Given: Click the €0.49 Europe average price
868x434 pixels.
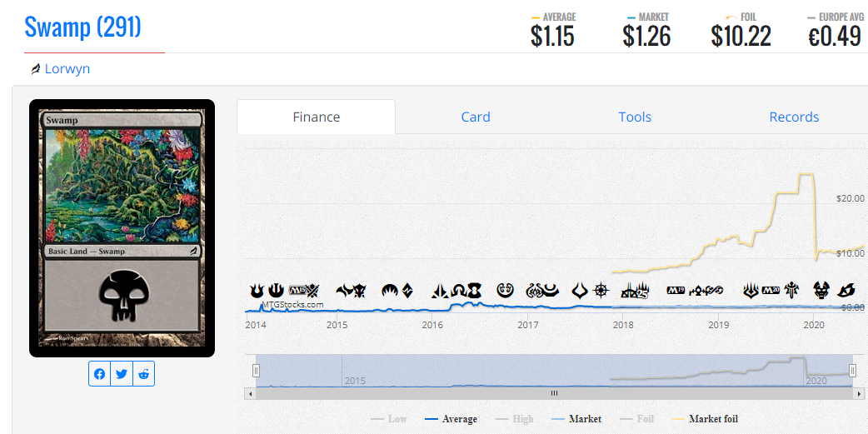Looking at the screenshot, I should point(835,37).
